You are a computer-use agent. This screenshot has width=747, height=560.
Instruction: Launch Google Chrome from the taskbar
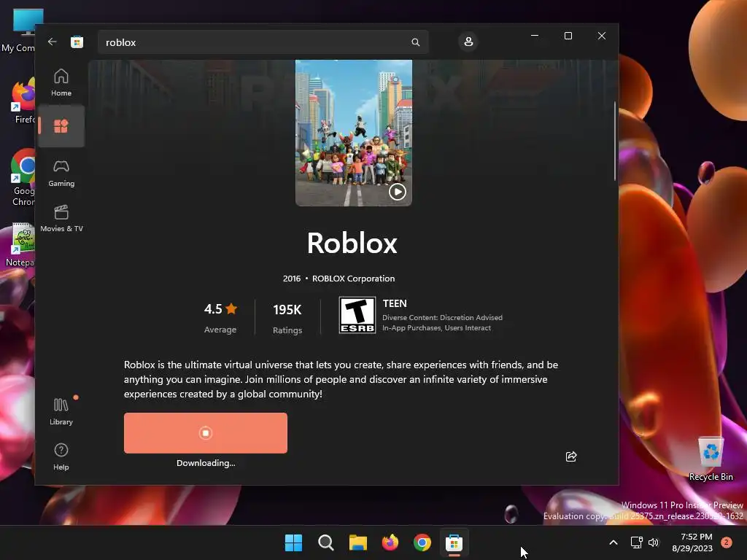point(422,542)
